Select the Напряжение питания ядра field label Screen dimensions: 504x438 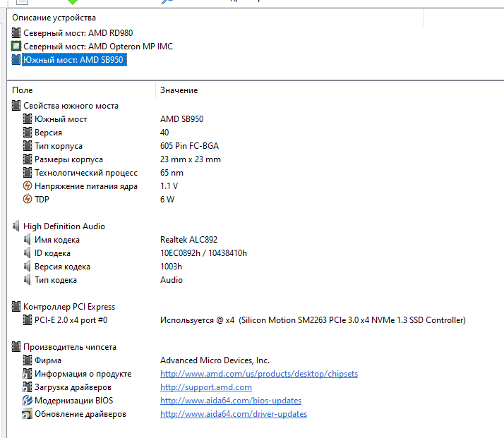point(86,186)
